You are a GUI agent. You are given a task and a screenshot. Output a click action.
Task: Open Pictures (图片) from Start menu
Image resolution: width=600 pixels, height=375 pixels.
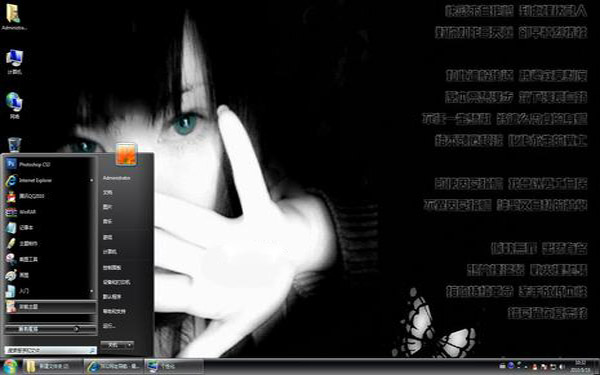click(x=108, y=207)
